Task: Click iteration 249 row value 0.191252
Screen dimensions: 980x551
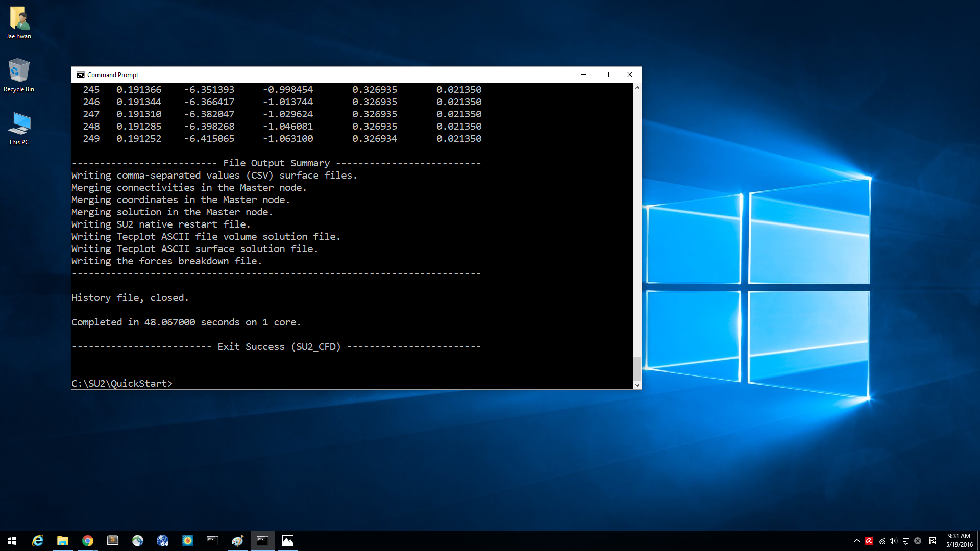Action: point(139,139)
